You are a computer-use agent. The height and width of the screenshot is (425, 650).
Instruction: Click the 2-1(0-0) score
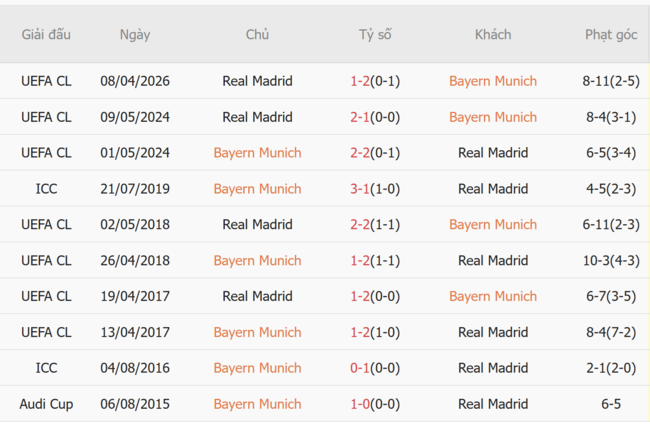tap(375, 117)
